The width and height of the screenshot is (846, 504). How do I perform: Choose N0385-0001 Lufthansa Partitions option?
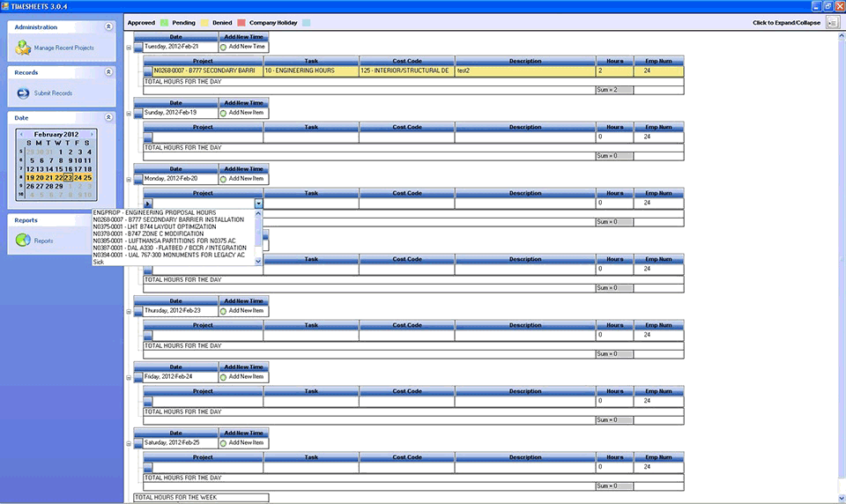coord(174,241)
